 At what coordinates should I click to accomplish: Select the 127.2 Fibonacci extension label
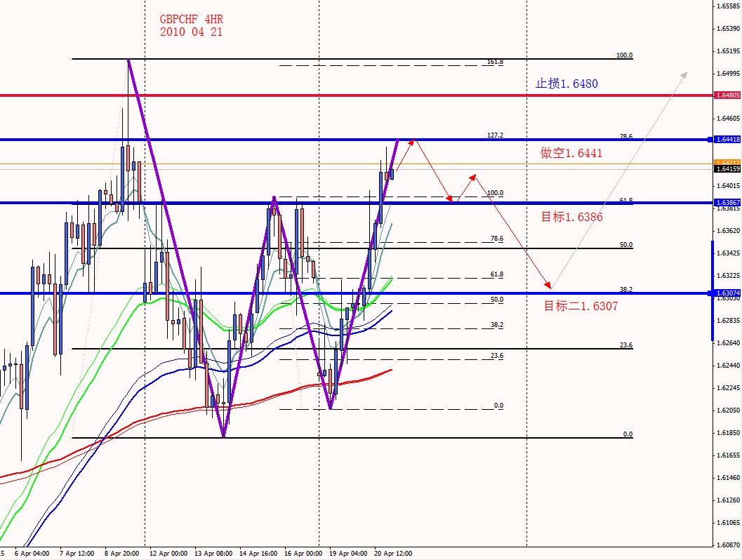pos(495,135)
